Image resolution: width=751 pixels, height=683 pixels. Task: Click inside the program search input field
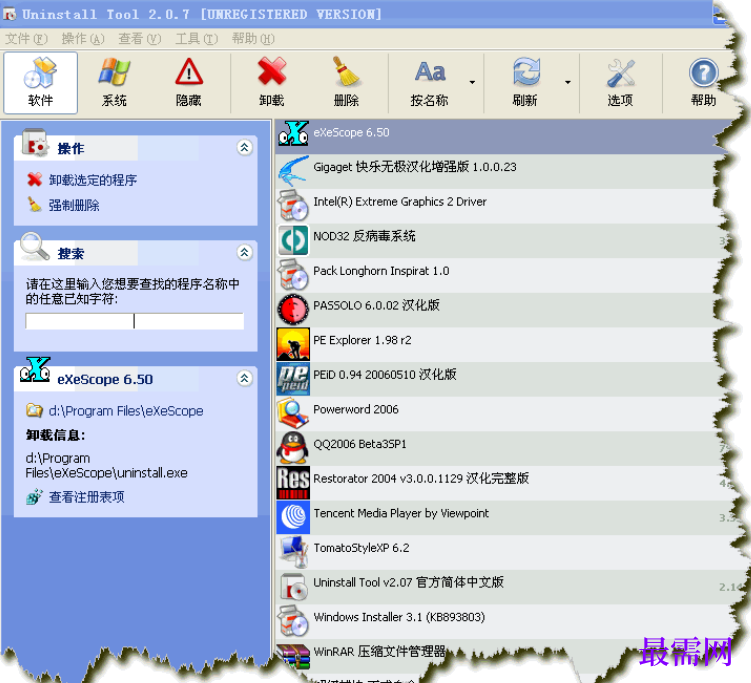(135, 321)
